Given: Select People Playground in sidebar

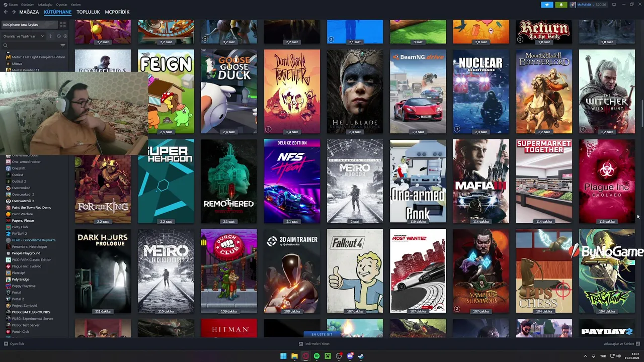Looking at the screenshot, I should tap(26, 253).
